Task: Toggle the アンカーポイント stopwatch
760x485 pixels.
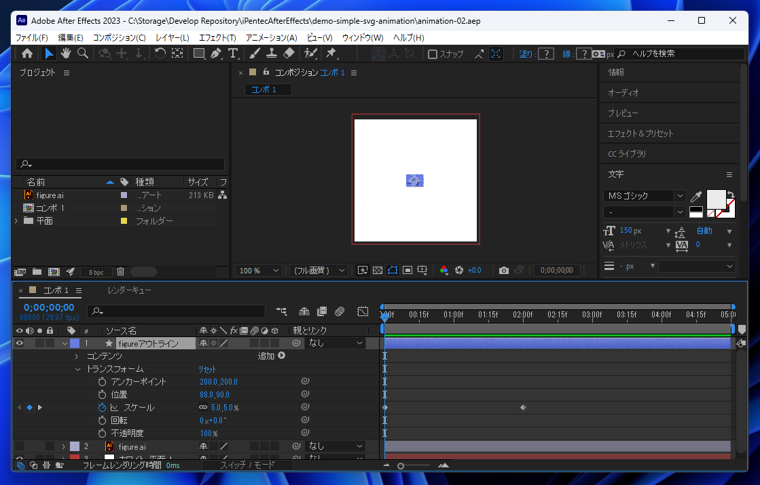Action: tap(102, 382)
